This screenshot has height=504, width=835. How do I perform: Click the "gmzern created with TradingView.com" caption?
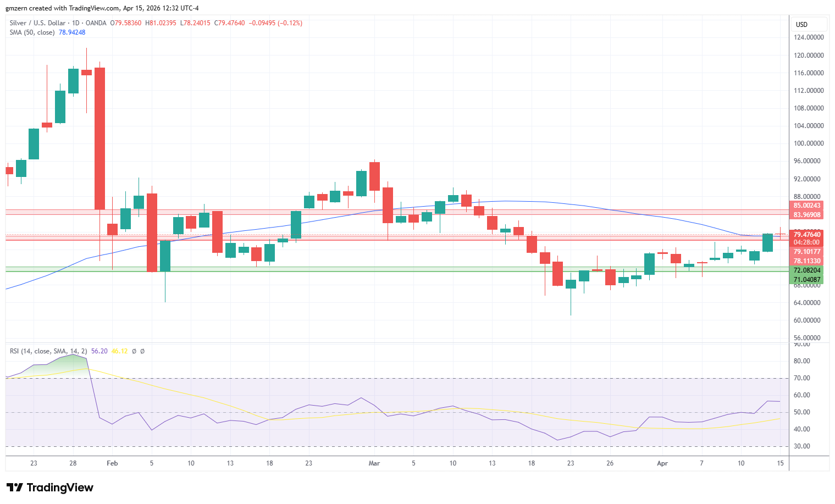tap(63, 8)
